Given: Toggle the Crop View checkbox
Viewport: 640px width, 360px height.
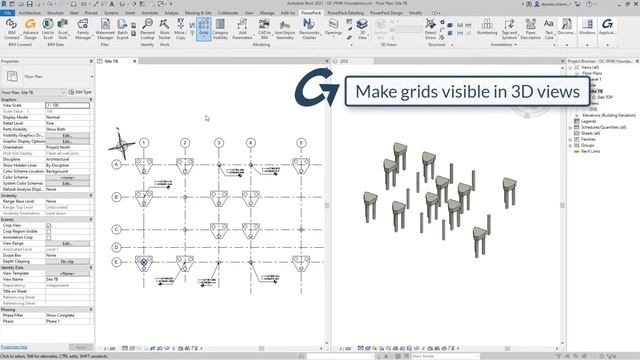Looking at the screenshot, I should 49,225.
